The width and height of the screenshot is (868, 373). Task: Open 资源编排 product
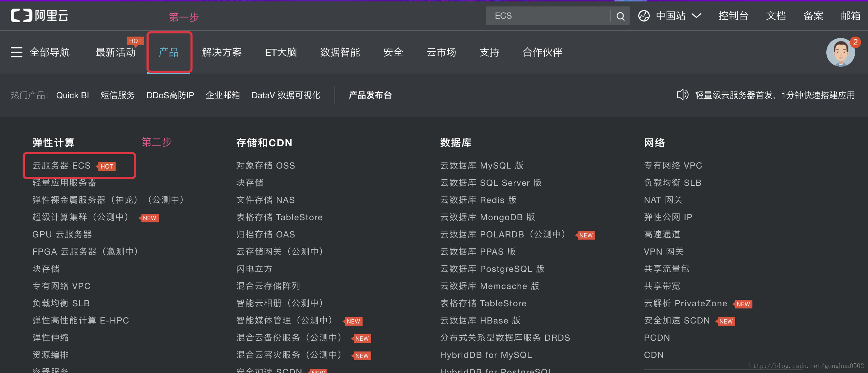click(x=51, y=355)
